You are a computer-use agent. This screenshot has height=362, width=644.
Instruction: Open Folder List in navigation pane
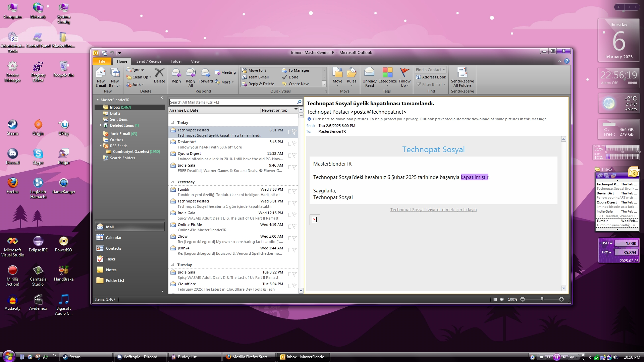tap(129, 281)
